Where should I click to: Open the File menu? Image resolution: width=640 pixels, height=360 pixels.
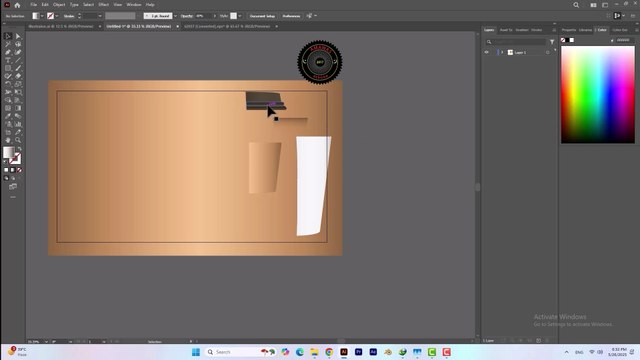pos(33,5)
